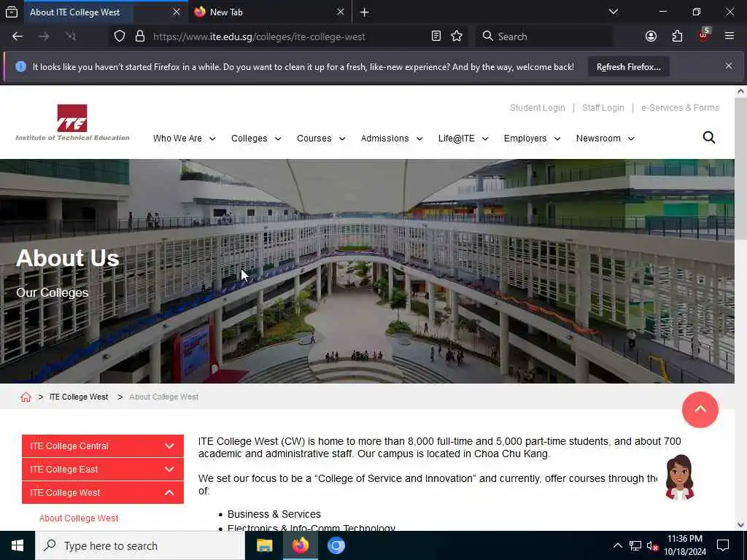Screen dimensions: 747x560
Task: Click ITE College West breadcrumb link
Action: pyautogui.click(x=79, y=397)
